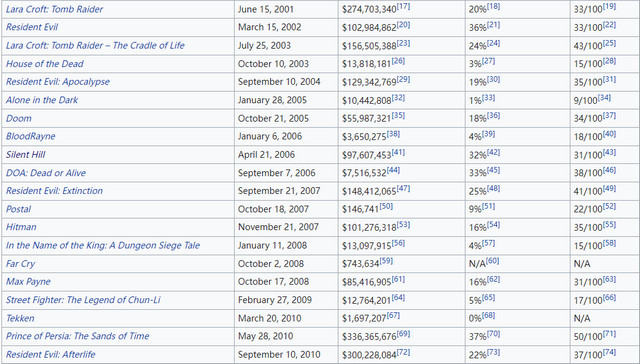640x364 pixels.
Task: Open DOA: Dead or Alive link
Action: coord(46,173)
